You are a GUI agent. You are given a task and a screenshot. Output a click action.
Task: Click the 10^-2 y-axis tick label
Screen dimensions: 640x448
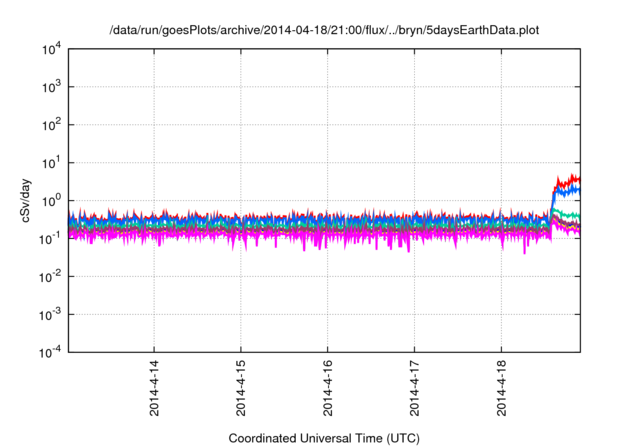click(51, 277)
